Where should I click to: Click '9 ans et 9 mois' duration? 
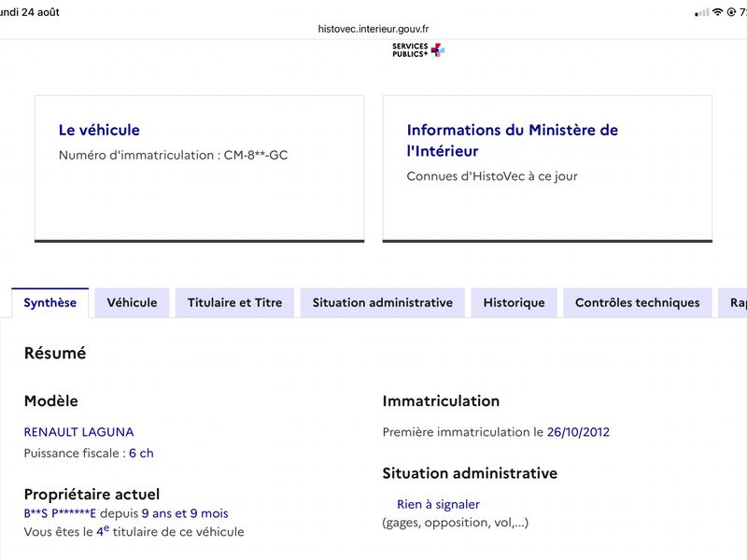(185, 513)
